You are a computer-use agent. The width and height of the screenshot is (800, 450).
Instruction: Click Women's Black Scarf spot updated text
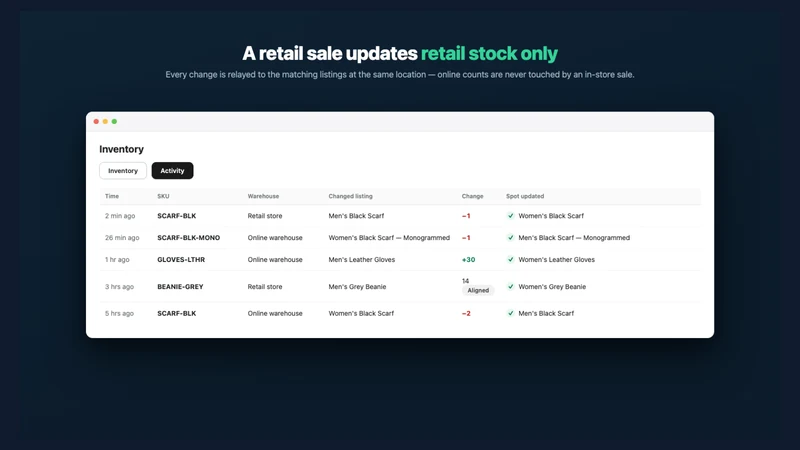551,216
